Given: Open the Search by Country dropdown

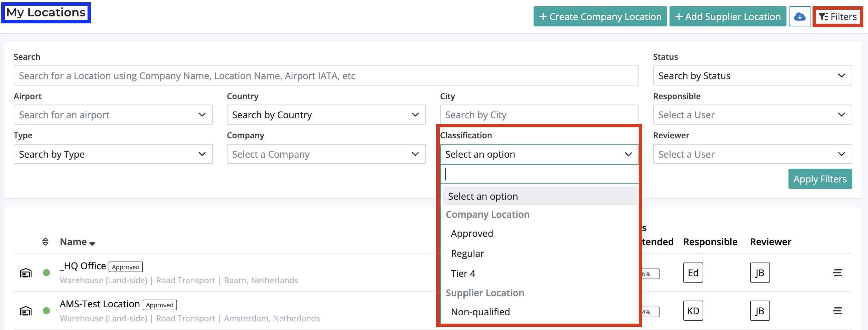Looking at the screenshot, I should [326, 115].
